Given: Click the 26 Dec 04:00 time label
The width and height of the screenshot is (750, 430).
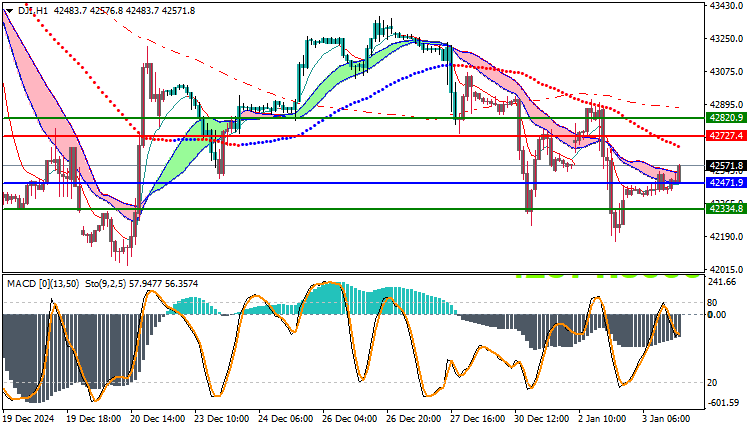Looking at the screenshot, I should (x=350, y=419).
